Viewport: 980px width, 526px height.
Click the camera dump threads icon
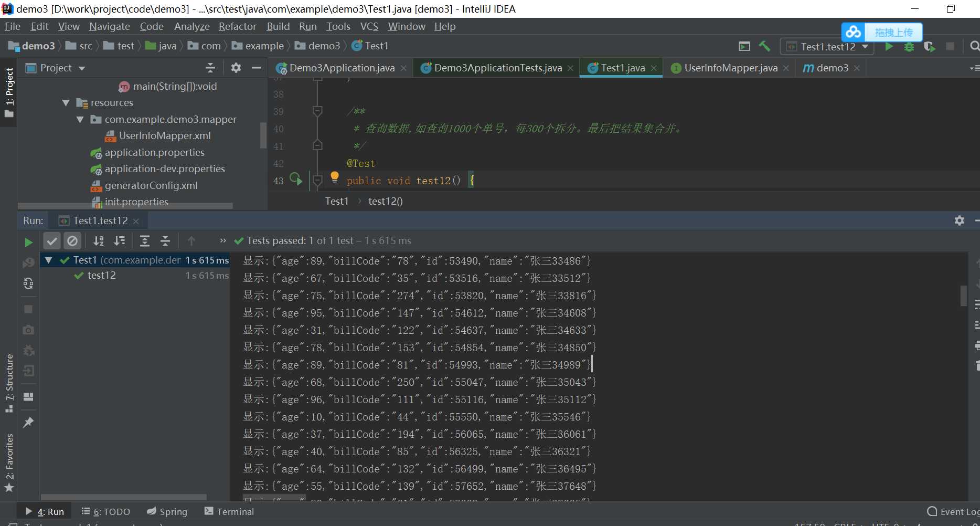point(28,330)
